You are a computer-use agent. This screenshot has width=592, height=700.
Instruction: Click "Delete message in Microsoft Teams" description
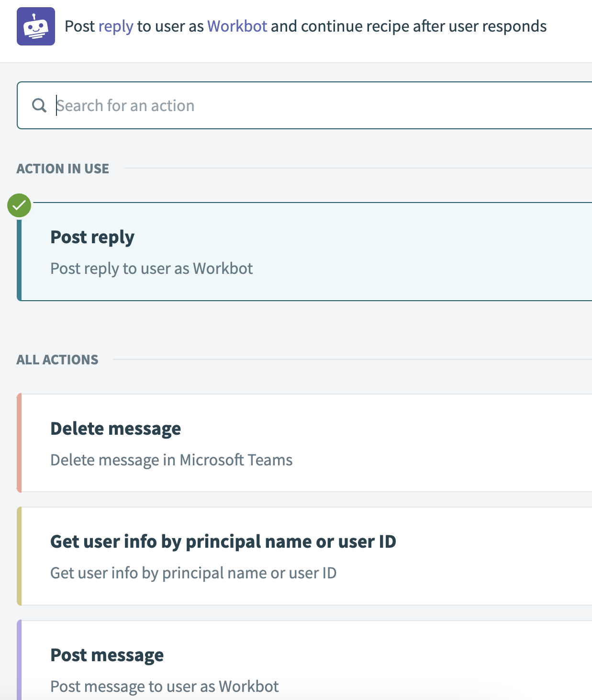click(171, 460)
